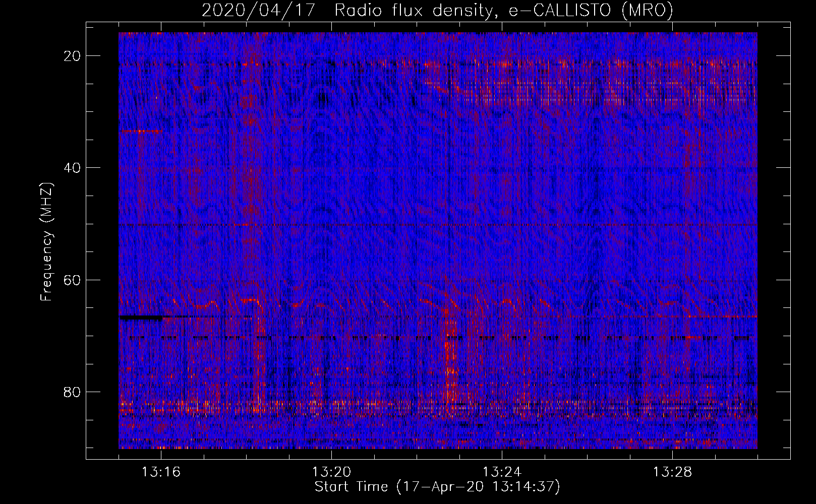Click the 'Start Time (17-Apr-20 13:14:37)' label

point(437,487)
